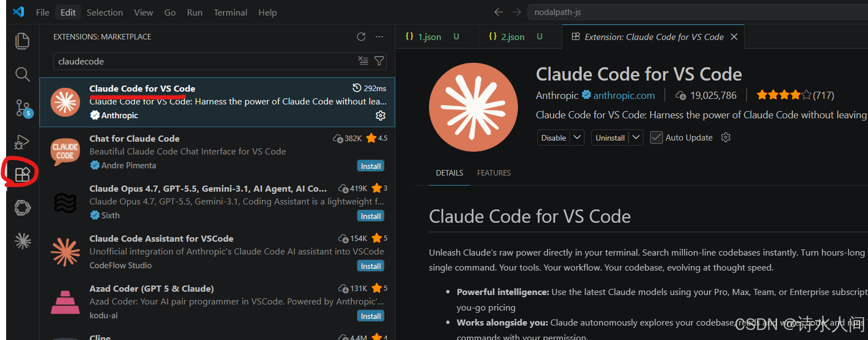
Task: Open the Edit menu
Action: point(68,12)
